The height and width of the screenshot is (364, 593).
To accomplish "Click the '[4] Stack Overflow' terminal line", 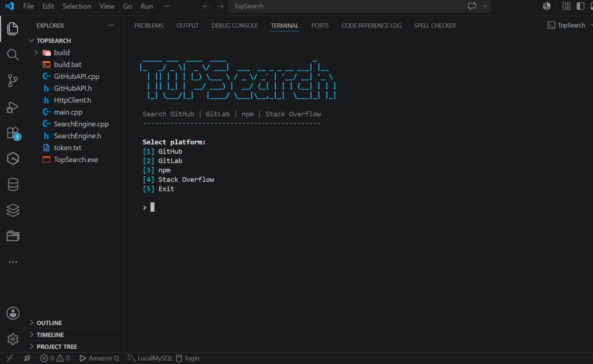I will click(x=178, y=179).
